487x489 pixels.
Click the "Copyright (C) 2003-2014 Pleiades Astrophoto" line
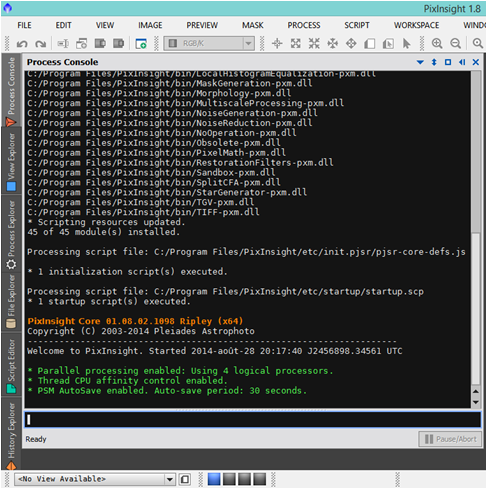point(141,331)
